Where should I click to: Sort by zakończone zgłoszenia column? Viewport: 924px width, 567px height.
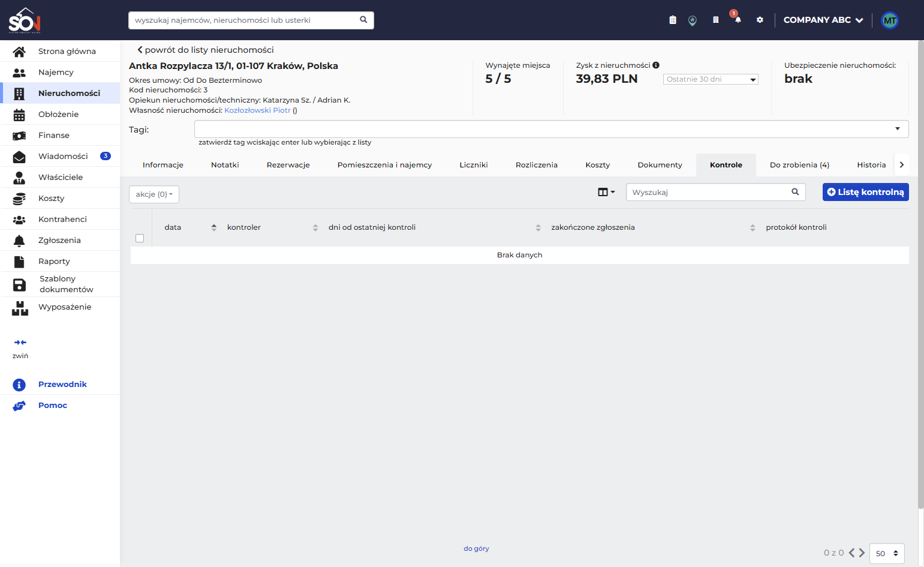[753, 227]
